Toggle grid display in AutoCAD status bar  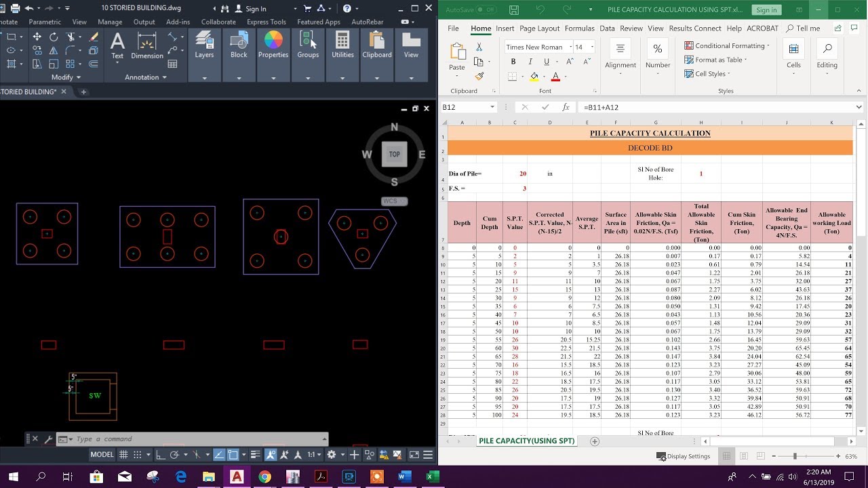point(124,455)
